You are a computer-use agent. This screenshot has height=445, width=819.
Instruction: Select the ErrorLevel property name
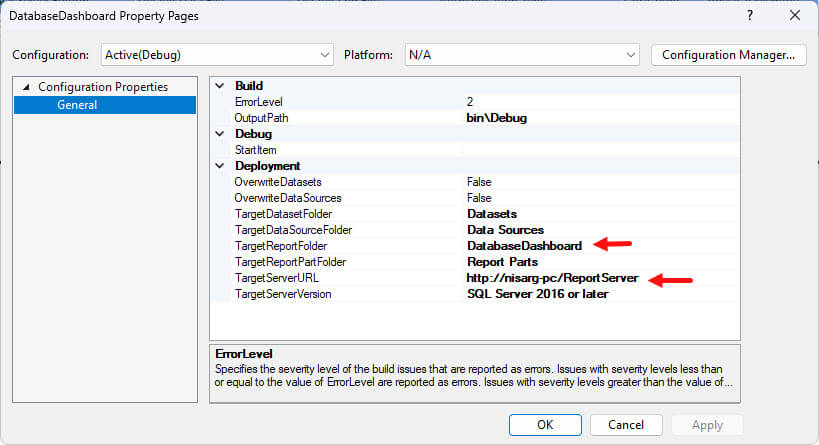pos(259,102)
